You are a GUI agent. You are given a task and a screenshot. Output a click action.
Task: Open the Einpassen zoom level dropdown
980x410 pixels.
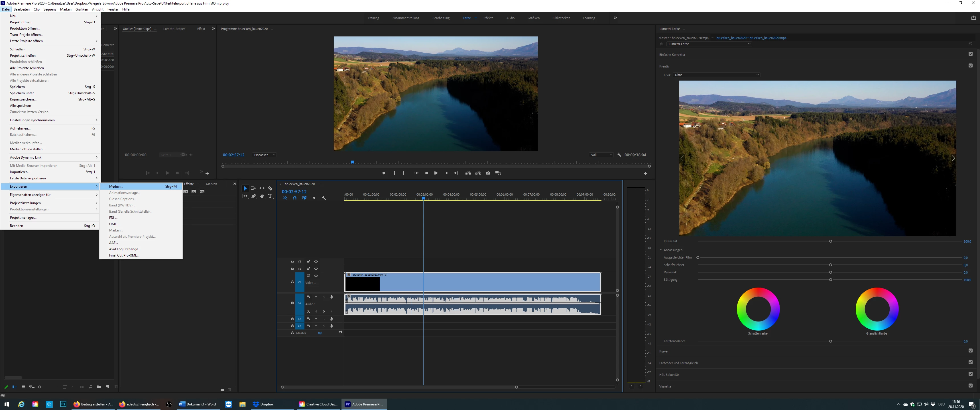coord(265,155)
